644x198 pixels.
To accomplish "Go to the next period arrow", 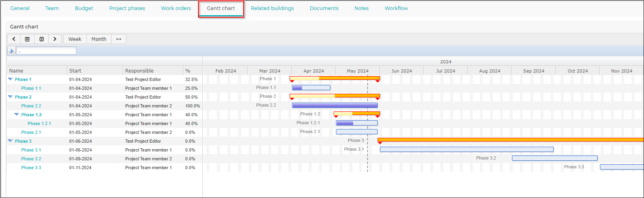I will [x=55, y=39].
